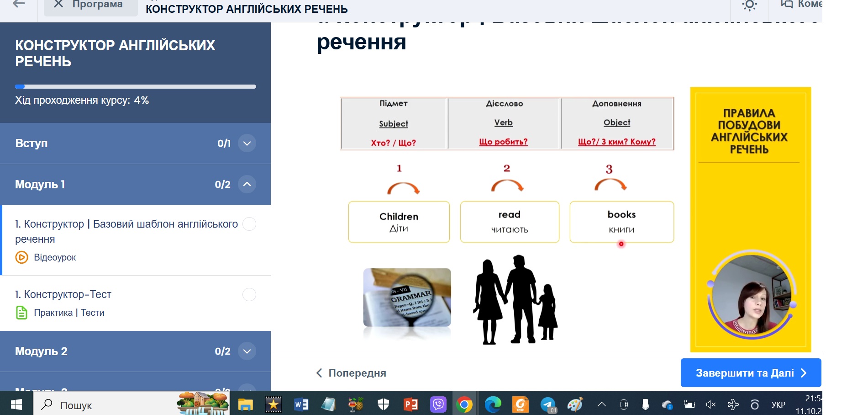Click the Verb column in the table
This screenshot has height=415, width=868.
click(504, 123)
